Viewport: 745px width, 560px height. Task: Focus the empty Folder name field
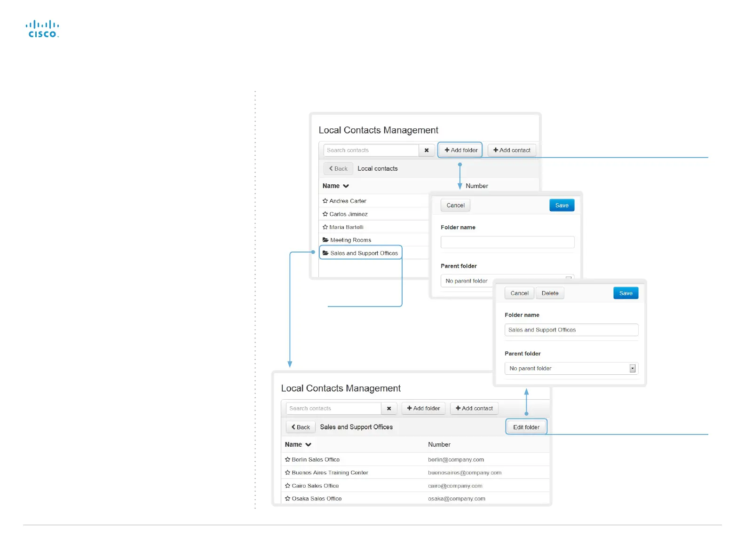(x=507, y=242)
